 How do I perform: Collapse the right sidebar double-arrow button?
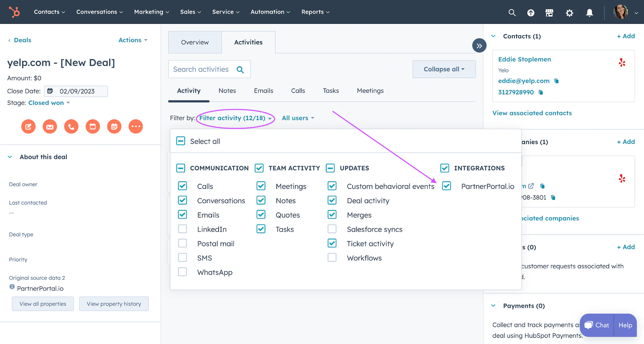[x=479, y=46]
